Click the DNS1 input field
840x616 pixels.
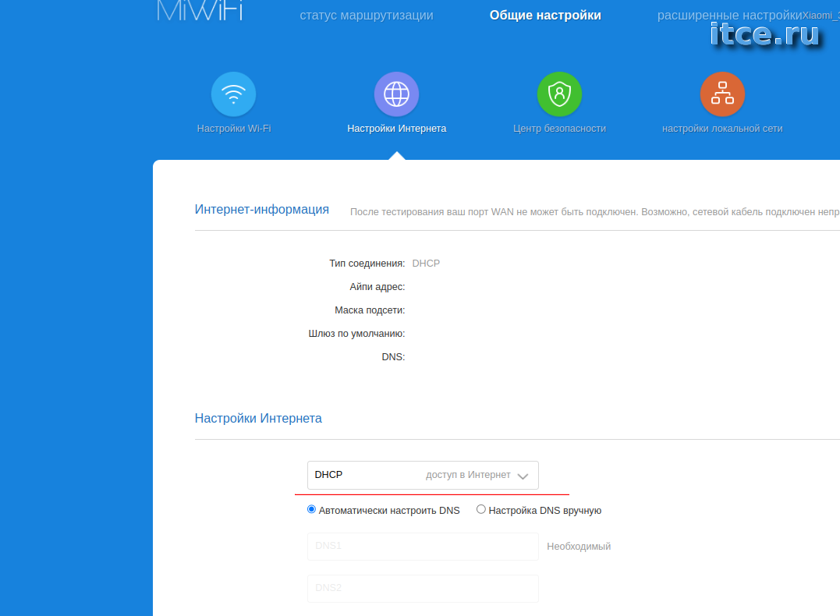pyautogui.click(x=423, y=547)
